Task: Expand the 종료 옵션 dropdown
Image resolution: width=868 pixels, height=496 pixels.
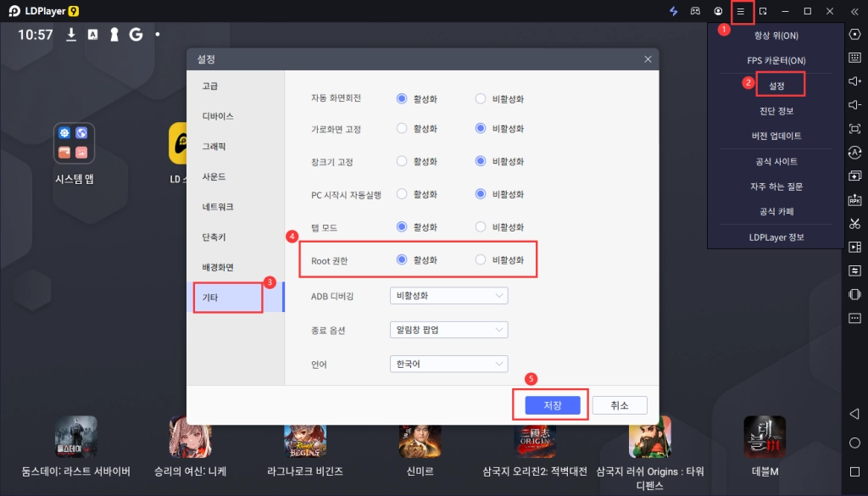Action: 448,330
